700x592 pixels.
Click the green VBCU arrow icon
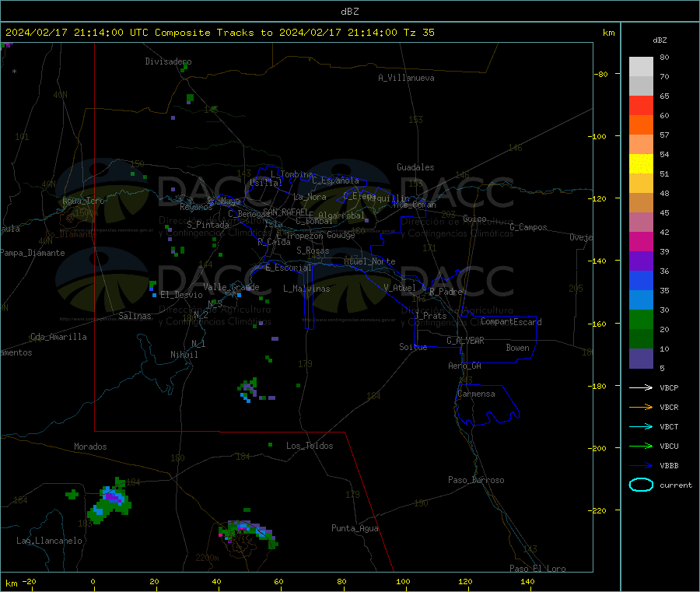[641, 446]
